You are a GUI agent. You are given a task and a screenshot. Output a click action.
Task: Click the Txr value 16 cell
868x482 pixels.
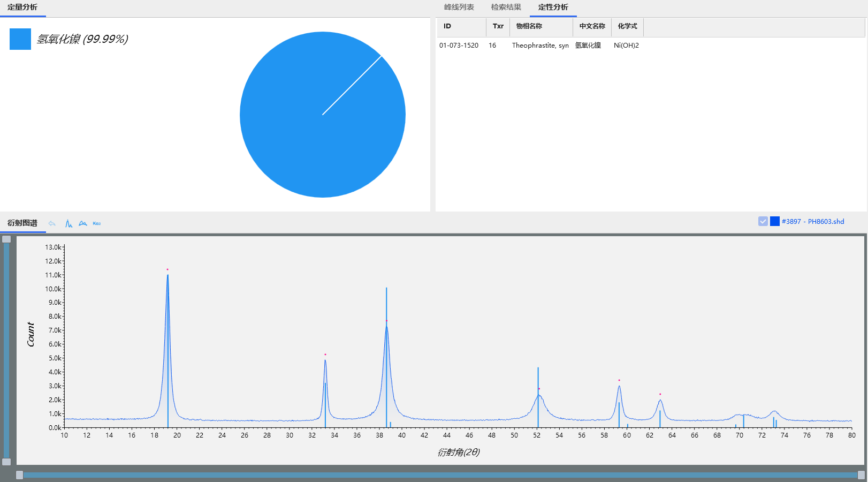pos(492,46)
